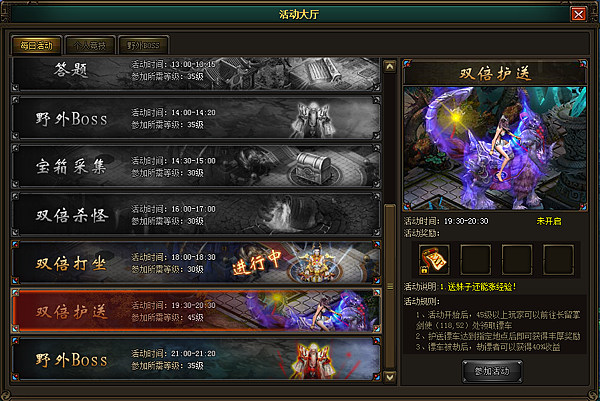Switch to the 个人竞技 tab
600x401 pixels.
(90, 46)
